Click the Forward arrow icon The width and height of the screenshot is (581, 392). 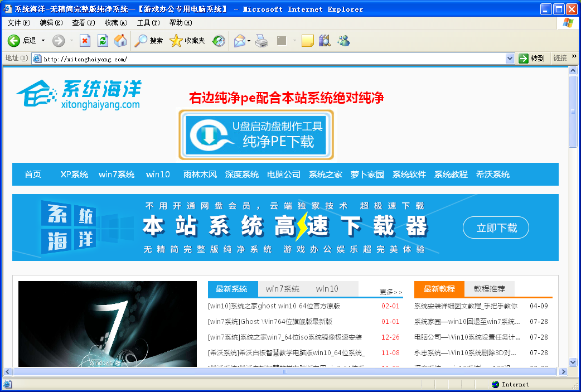[x=58, y=41]
